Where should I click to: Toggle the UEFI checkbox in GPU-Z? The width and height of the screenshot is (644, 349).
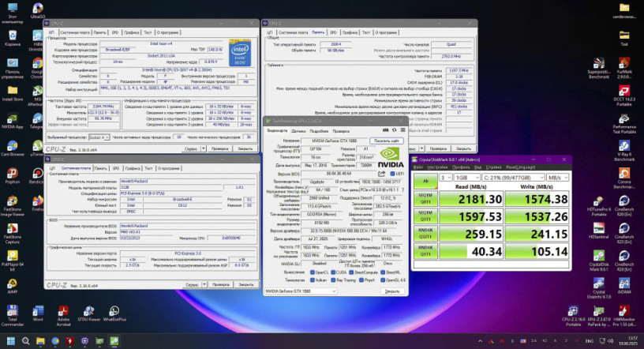(x=392, y=174)
